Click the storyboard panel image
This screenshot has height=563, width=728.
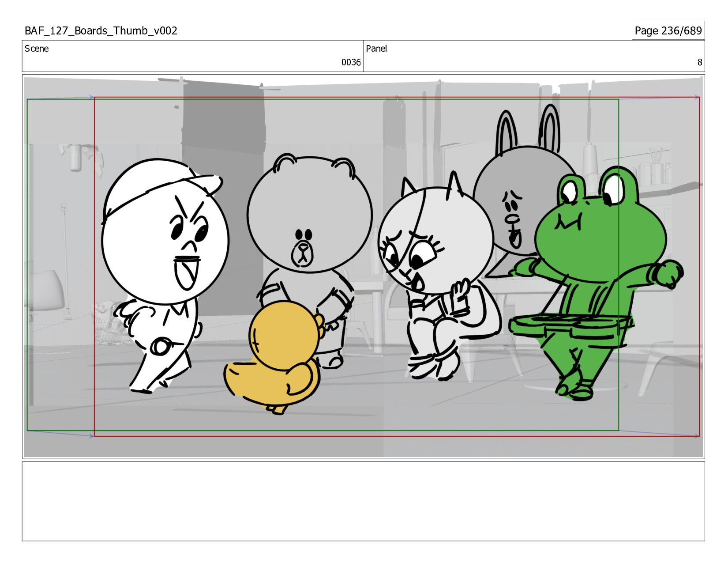(363, 267)
